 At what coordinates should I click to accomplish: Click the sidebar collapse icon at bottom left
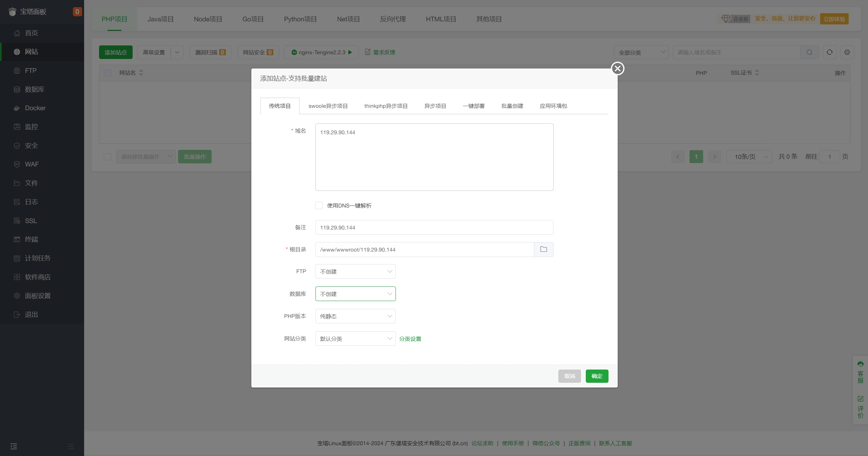point(14,446)
